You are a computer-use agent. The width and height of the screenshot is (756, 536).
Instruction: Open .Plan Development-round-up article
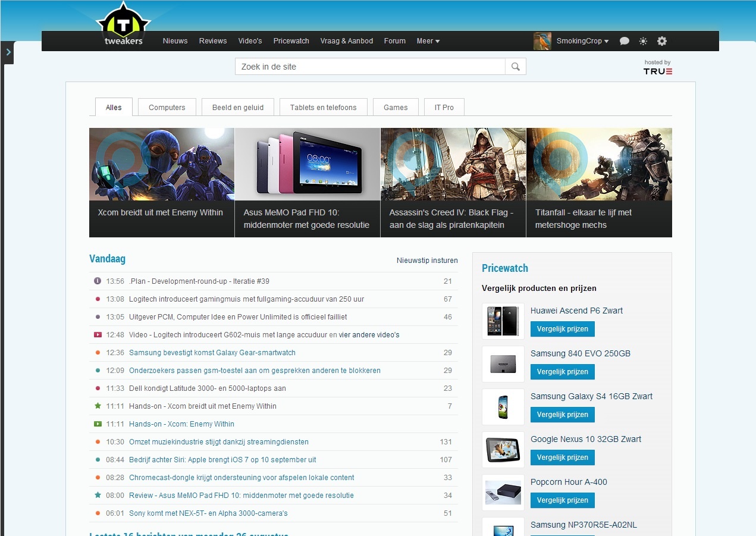(199, 281)
